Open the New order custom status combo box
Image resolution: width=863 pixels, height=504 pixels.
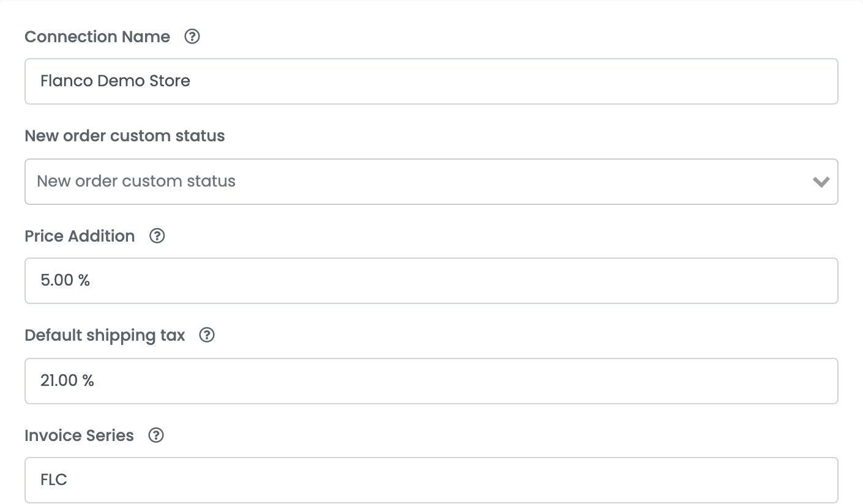coord(431,182)
